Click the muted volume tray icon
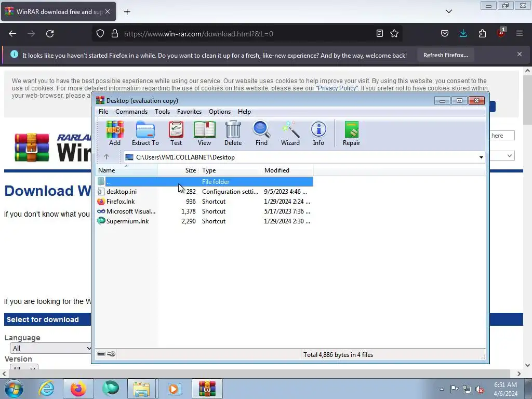The height and width of the screenshot is (399, 532). 480,389
